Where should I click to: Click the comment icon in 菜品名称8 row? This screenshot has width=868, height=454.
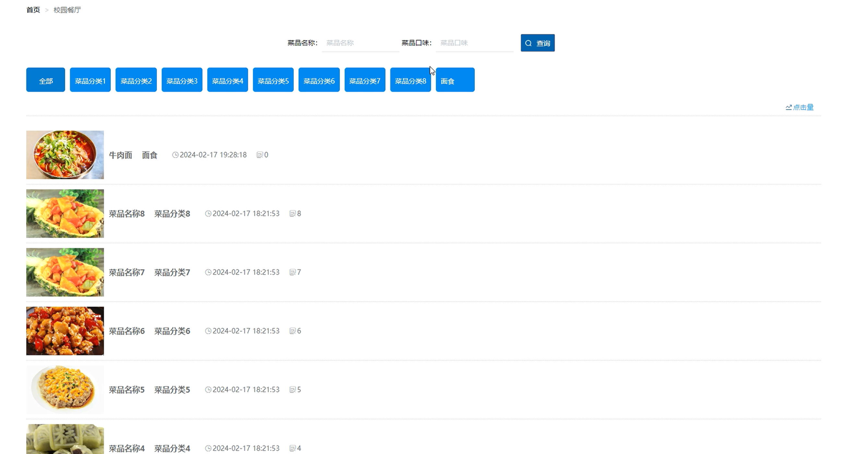[292, 214]
